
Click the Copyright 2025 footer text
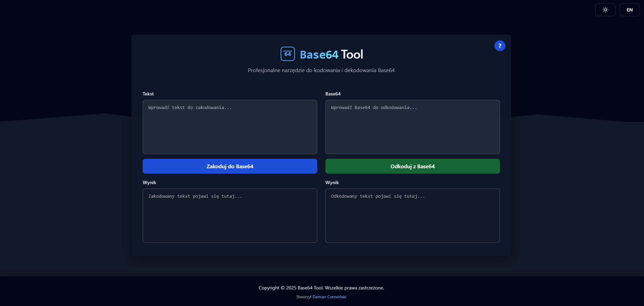coord(321,288)
